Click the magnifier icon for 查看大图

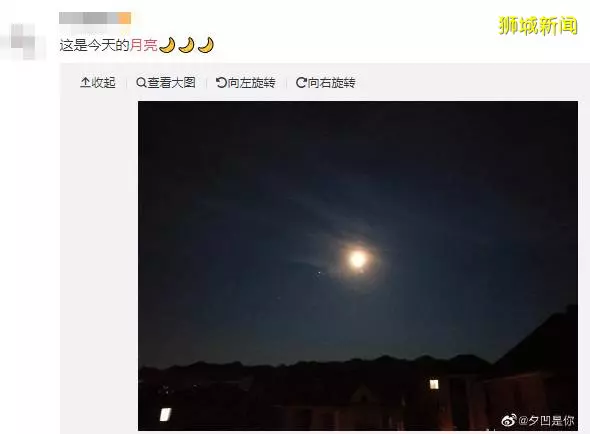pyautogui.click(x=141, y=82)
